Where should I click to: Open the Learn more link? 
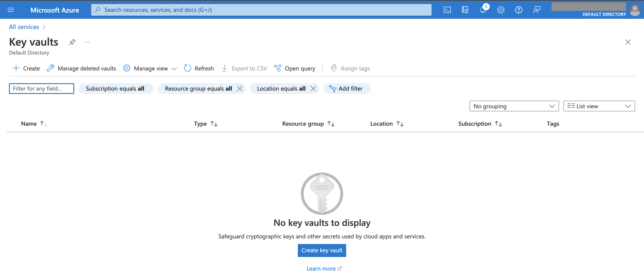coord(324,269)
